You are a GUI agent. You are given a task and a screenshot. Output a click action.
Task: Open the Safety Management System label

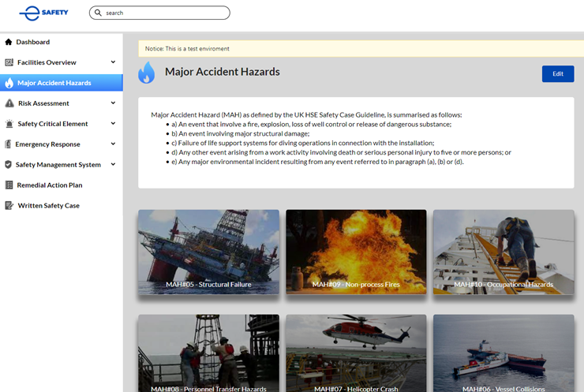point(58,165)
